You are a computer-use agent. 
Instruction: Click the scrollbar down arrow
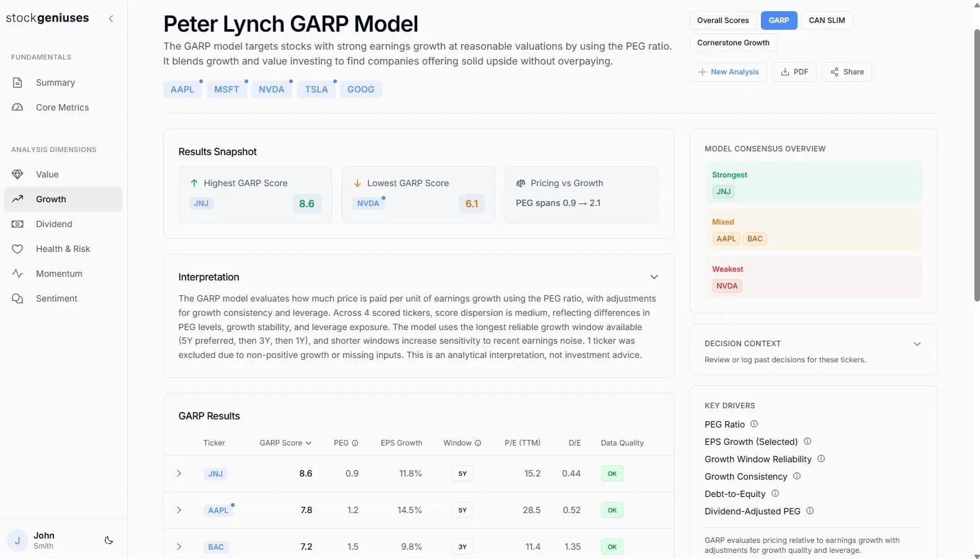click(977, 556)
